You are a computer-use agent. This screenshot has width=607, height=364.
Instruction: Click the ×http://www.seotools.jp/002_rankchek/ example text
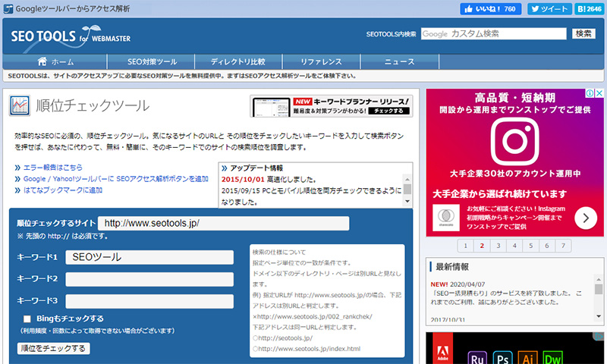click(x=313, y=316)
